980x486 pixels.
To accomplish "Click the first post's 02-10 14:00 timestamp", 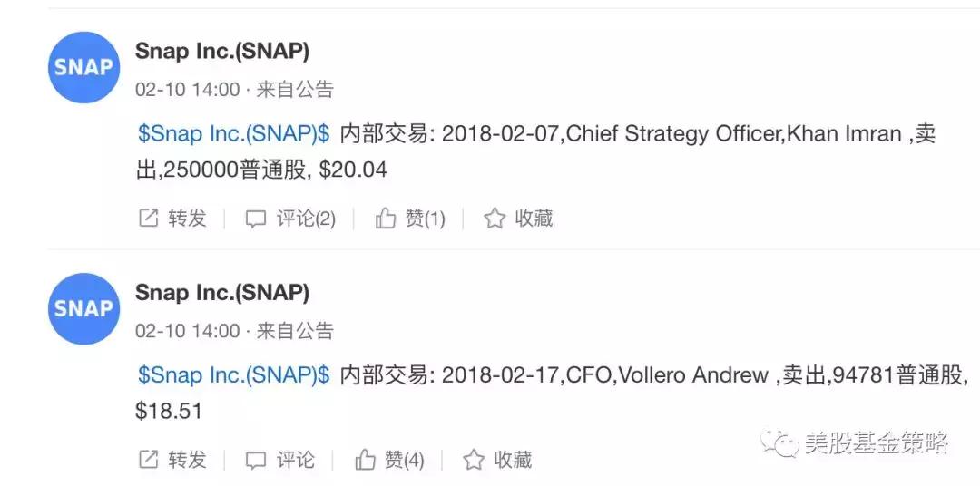I will click(188, 90).
